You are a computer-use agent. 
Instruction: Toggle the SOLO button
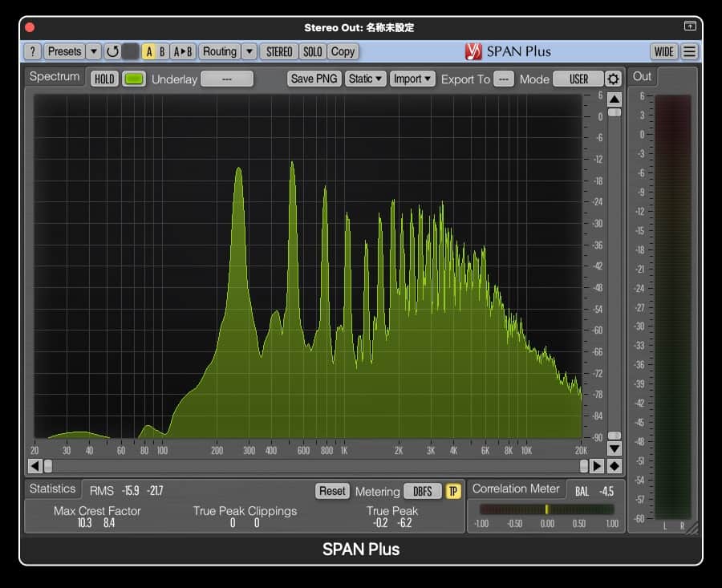pos(313,51)
